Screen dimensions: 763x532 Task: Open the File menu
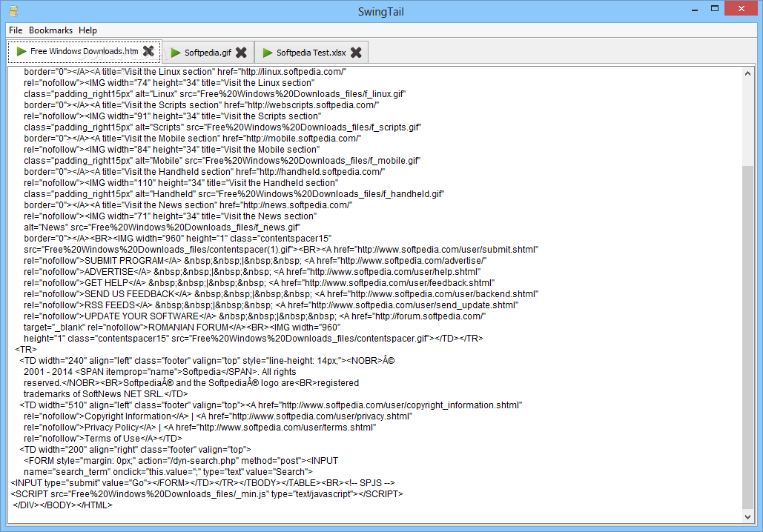16,30
